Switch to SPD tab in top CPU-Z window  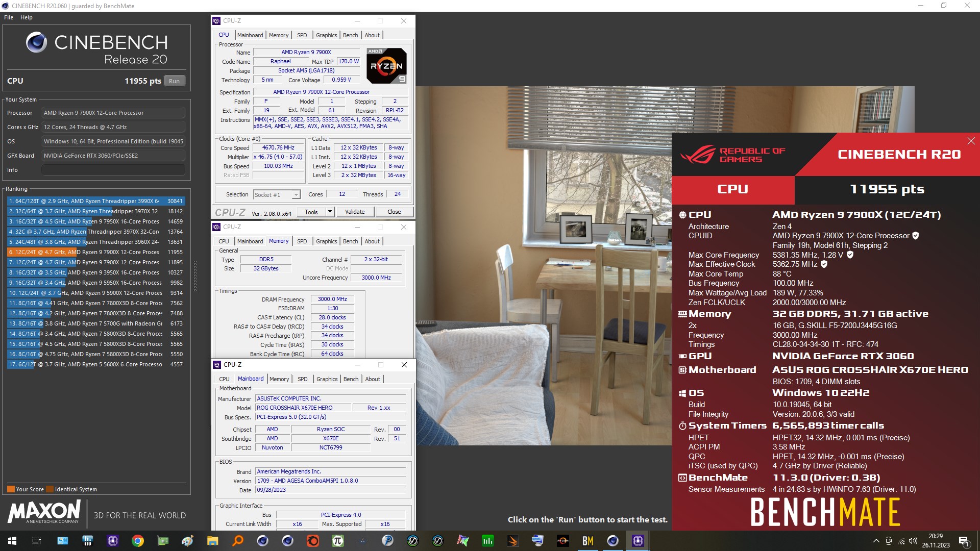coord(302,35)
